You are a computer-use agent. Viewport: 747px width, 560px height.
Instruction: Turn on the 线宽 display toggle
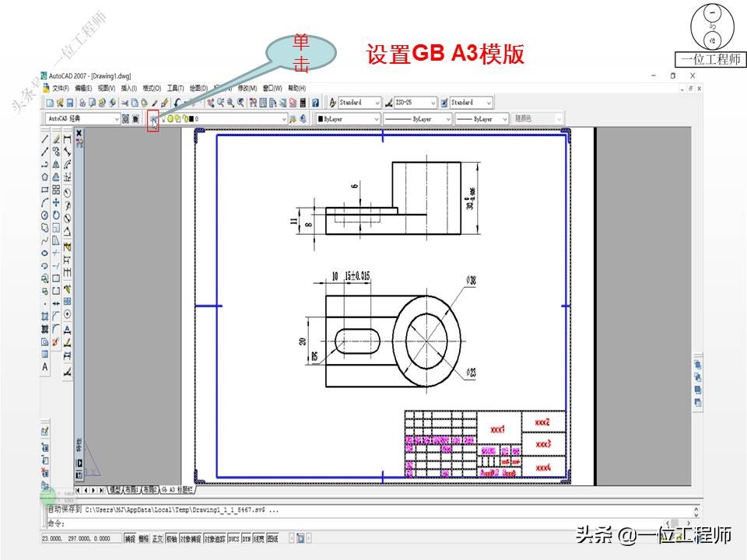258,537
